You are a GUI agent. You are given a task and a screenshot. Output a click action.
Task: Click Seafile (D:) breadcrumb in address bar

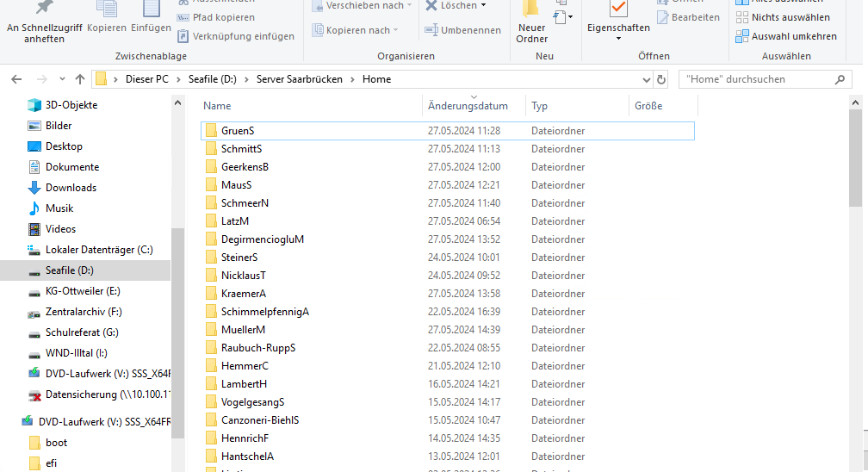[x=213, y=79]
